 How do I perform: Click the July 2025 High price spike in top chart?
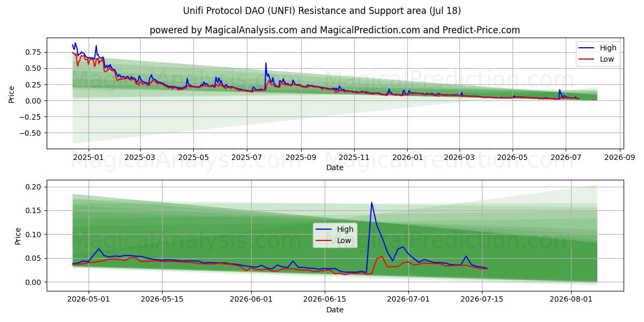tap(266, 63)
